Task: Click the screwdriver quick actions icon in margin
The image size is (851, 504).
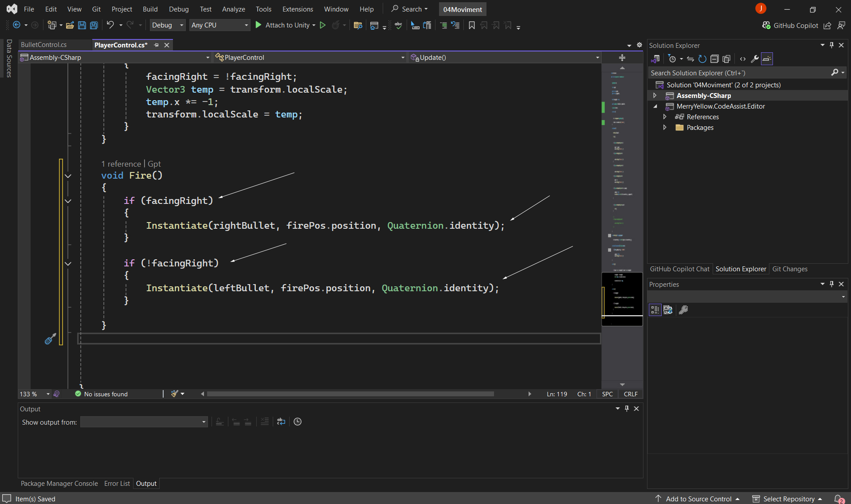Action: pos(51,339)
